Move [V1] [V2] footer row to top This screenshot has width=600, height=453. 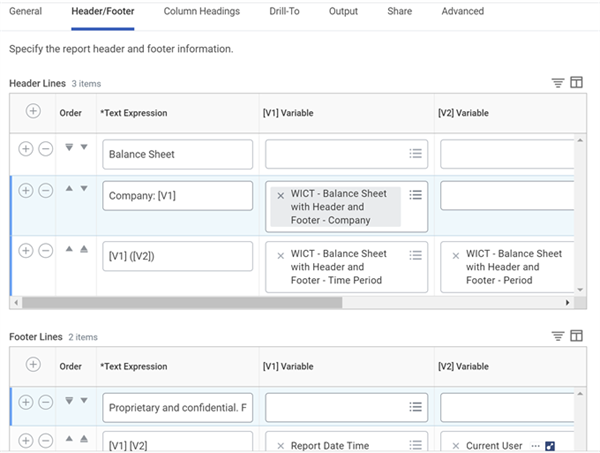(x=84, y=439)
